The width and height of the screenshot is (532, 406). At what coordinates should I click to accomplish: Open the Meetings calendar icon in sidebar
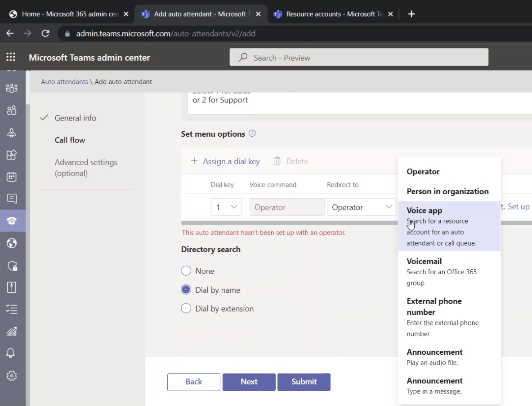coord(13,176)
